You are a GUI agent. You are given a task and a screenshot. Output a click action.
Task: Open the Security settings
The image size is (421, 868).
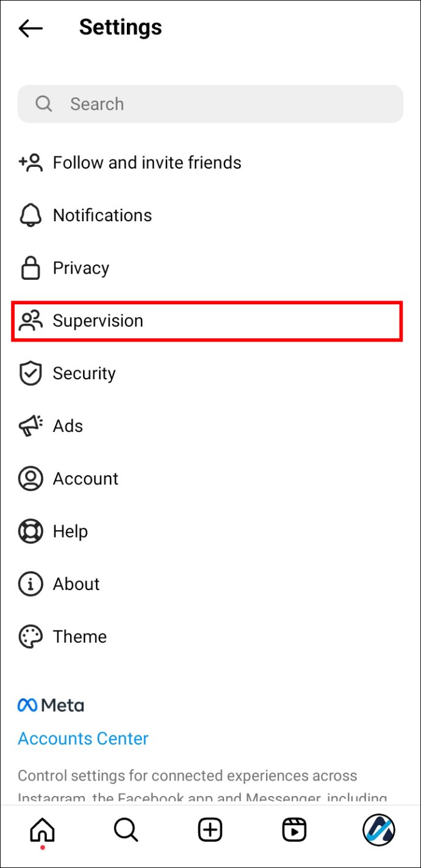84,373
